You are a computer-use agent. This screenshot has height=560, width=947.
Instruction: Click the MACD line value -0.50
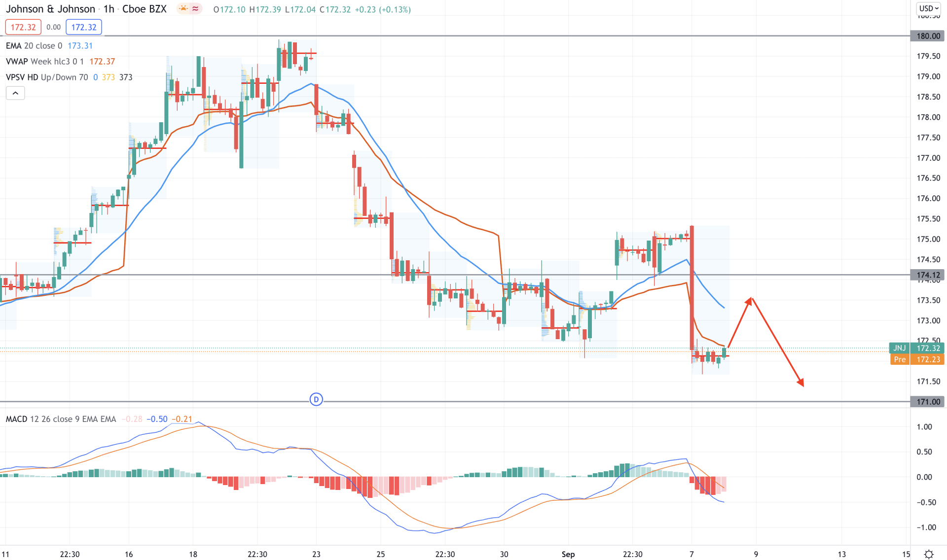[157, 419]
